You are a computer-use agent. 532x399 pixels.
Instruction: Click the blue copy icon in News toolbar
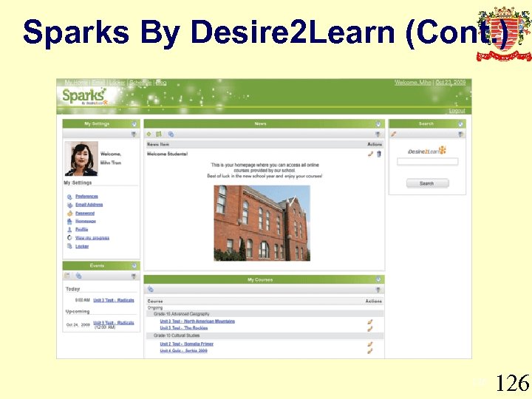(x=171, y=134)
